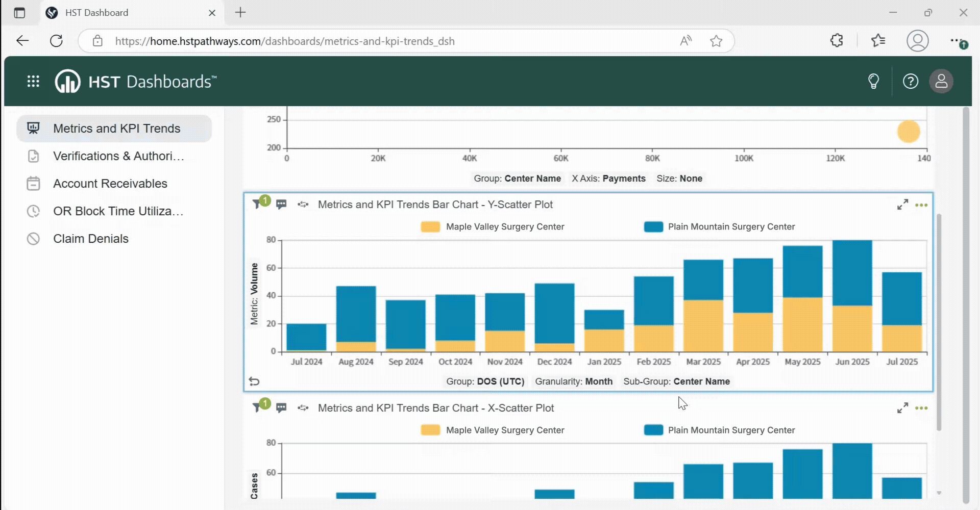980x510 pixels.
Task: Click the OR Block Time clock icon
Action: (x=33, y=211)
